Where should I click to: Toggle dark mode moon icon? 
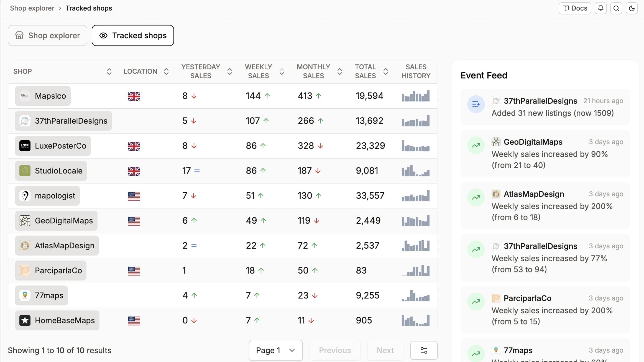click(x=632, y=8)
